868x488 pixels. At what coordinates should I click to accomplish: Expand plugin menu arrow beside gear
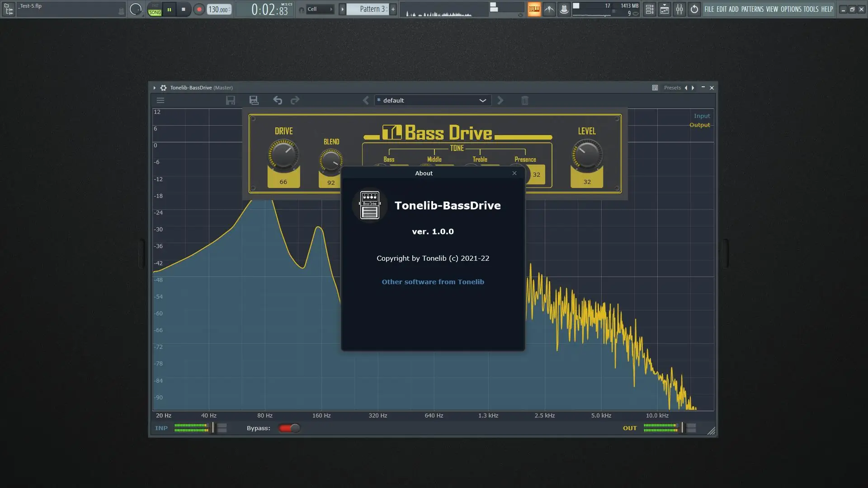point(154,88)
